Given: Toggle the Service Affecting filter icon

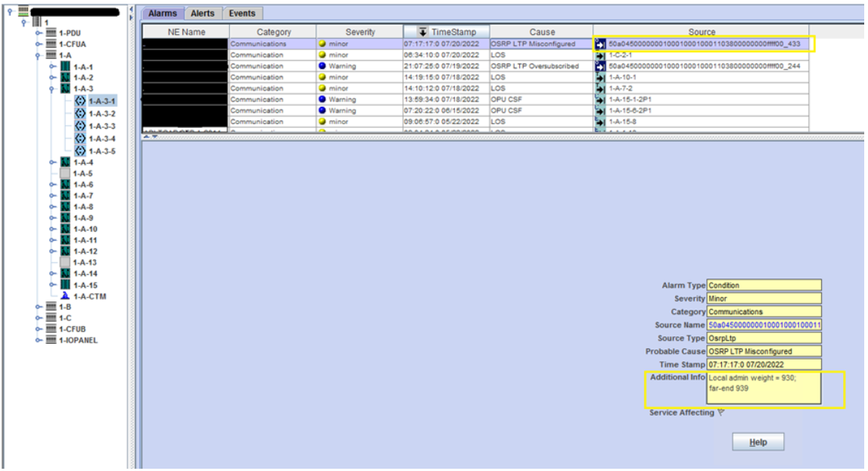Looking at the screenshot, I should click(x=720, y=412).
